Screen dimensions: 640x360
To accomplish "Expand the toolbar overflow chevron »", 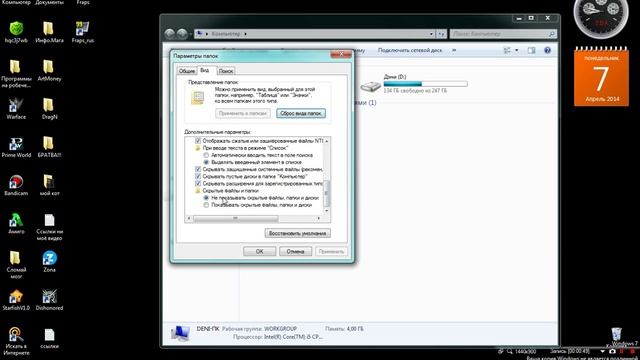I will point(454,50).
